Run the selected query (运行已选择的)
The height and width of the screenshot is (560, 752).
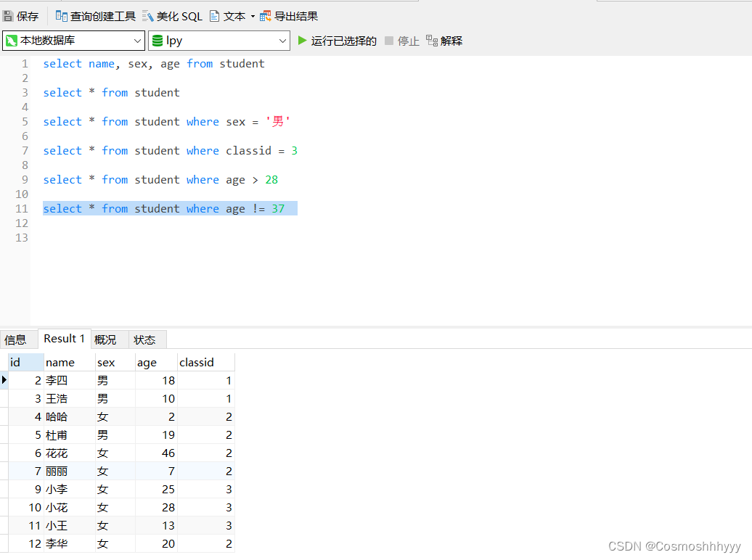[x=337, y=41]
